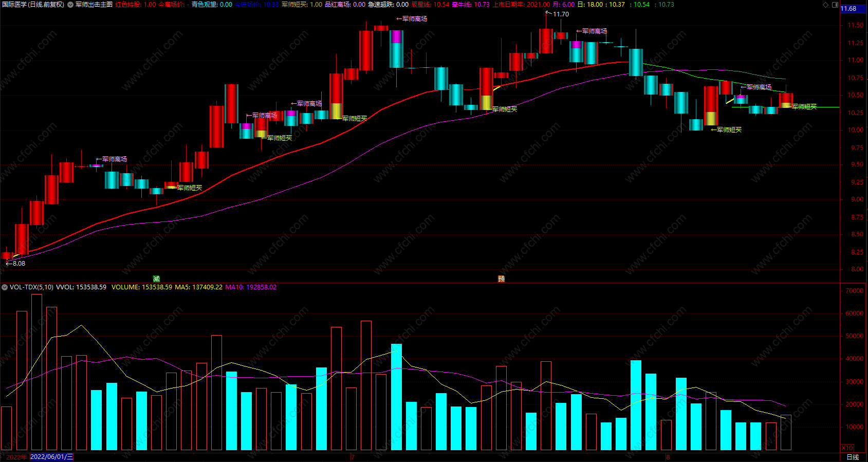The image size is (868, 462).
Task: Click the 军师出击主图 indicator name
Action: (94, 5)
